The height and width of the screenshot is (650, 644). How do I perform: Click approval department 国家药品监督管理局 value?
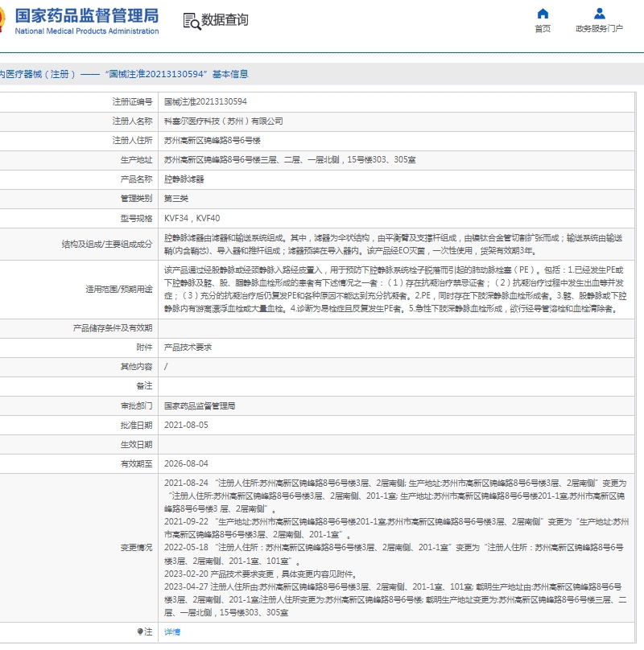[x=200, y=405]
